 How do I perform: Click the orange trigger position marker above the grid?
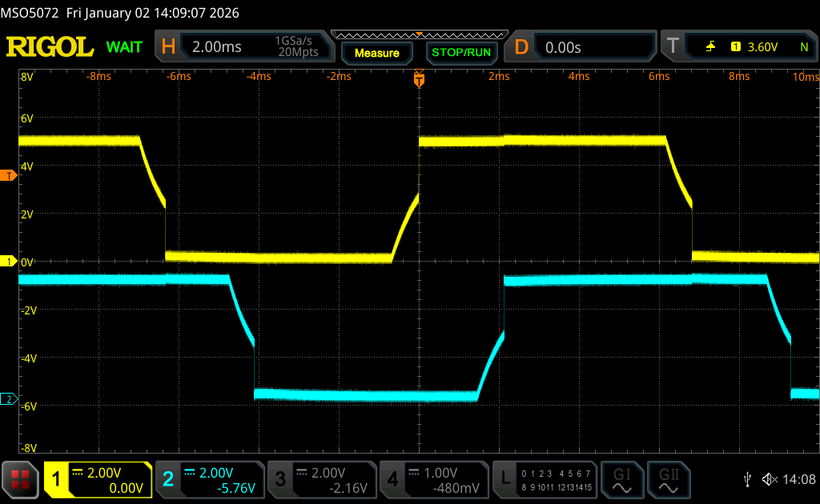pos(419,79)
